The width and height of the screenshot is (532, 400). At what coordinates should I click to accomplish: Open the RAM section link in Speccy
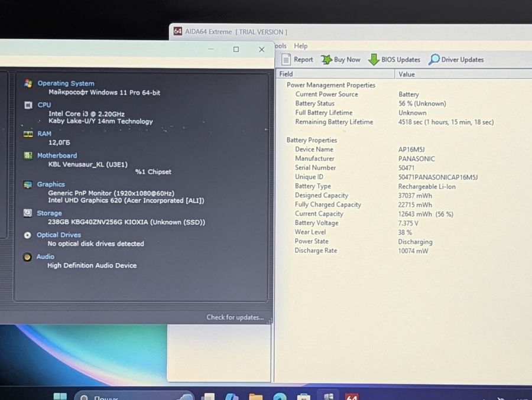coord(44,134)
